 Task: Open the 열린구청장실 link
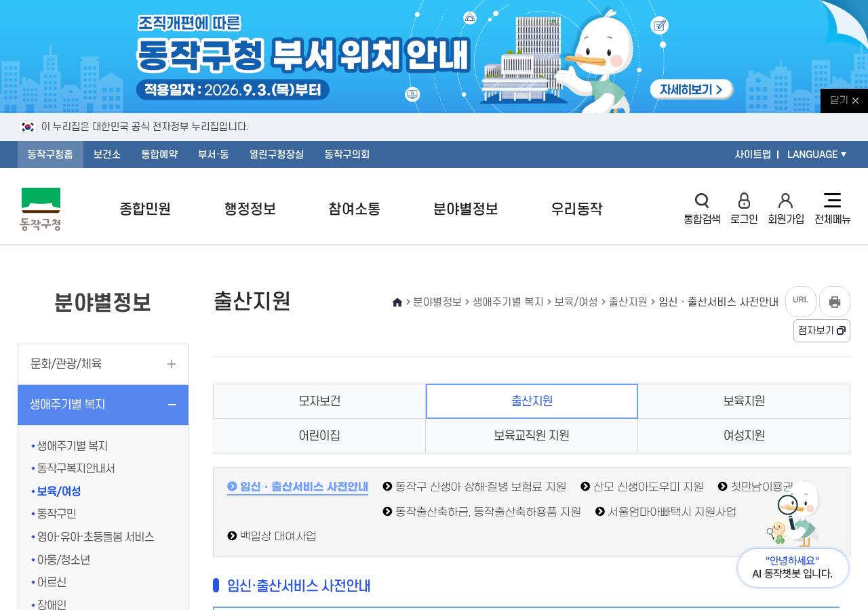277,155
